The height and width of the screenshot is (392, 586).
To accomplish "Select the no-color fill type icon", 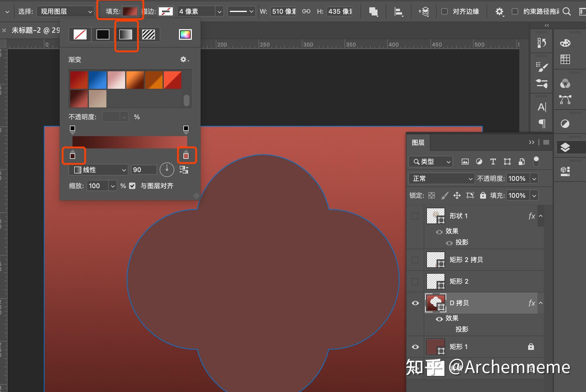I will click(80, 34).
